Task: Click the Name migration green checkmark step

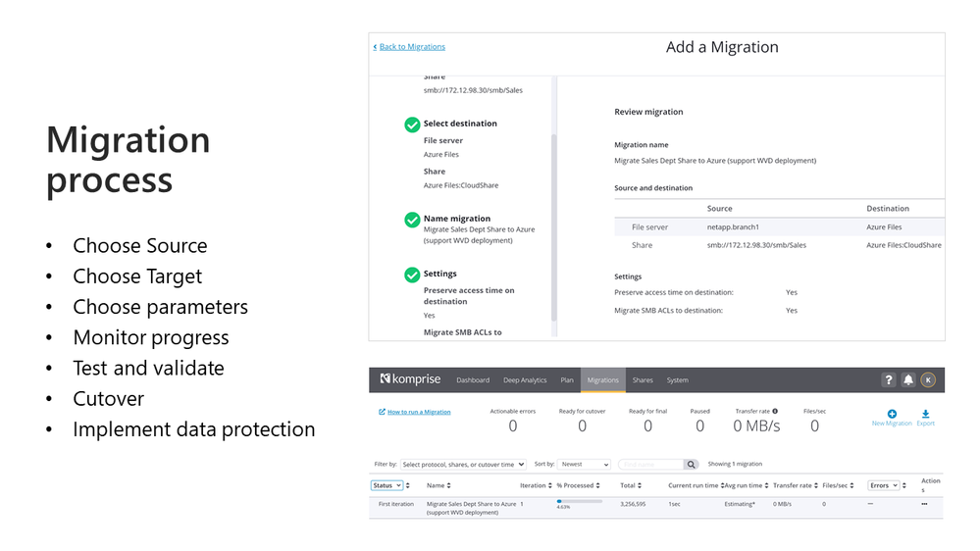Action: pyautogui.click(x=412, y=220)
